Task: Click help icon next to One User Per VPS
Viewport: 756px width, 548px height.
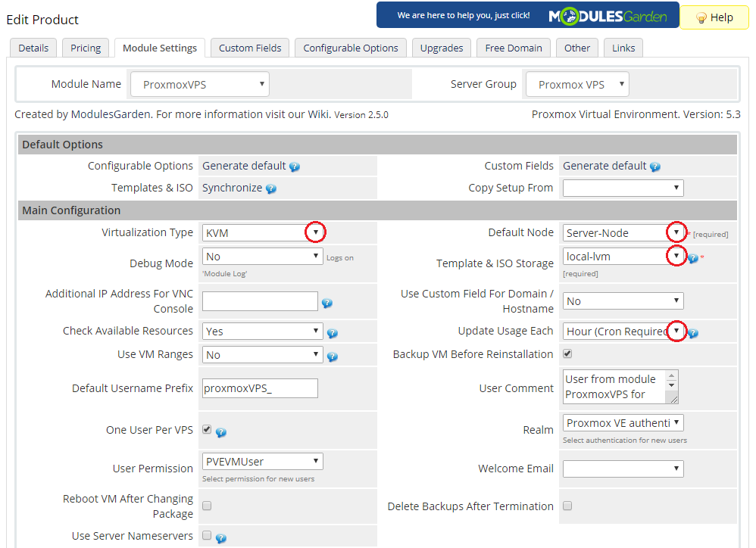Action: (221, 432)
